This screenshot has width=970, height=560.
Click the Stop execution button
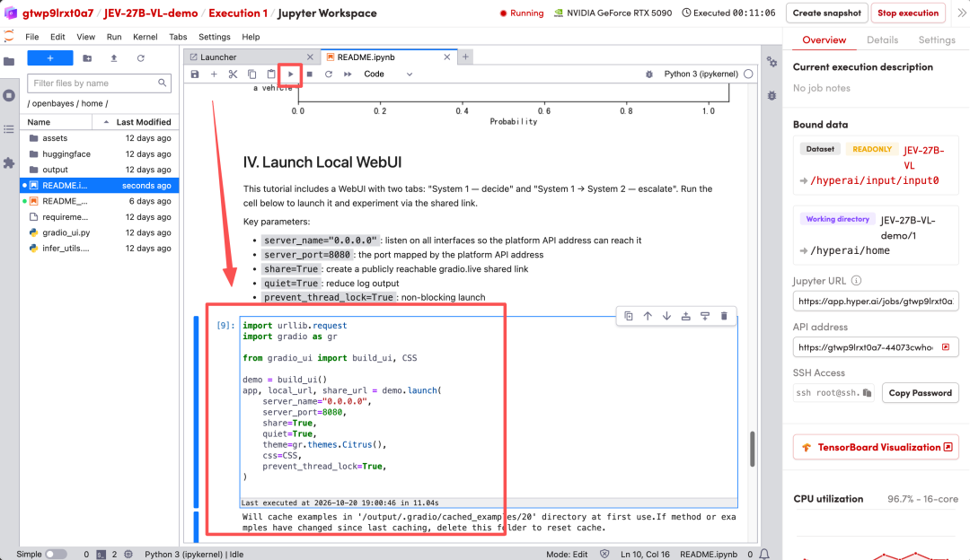(907, 13)
